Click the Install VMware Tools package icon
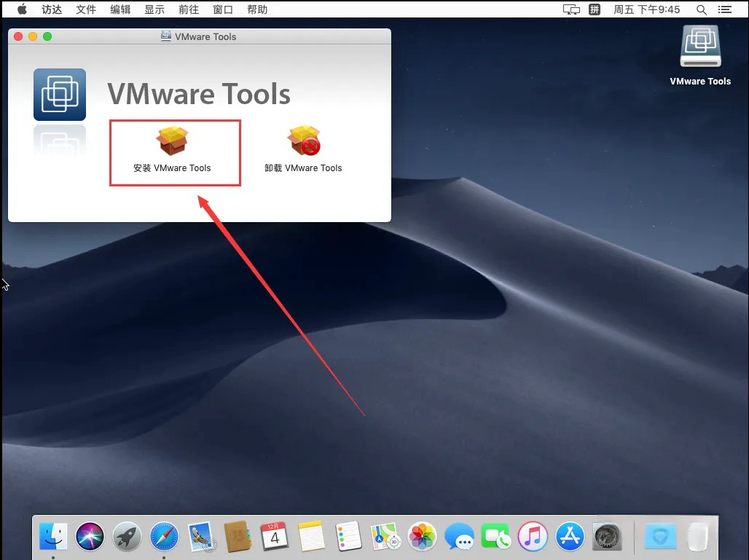749x560 pixels. tap(173, 141)
